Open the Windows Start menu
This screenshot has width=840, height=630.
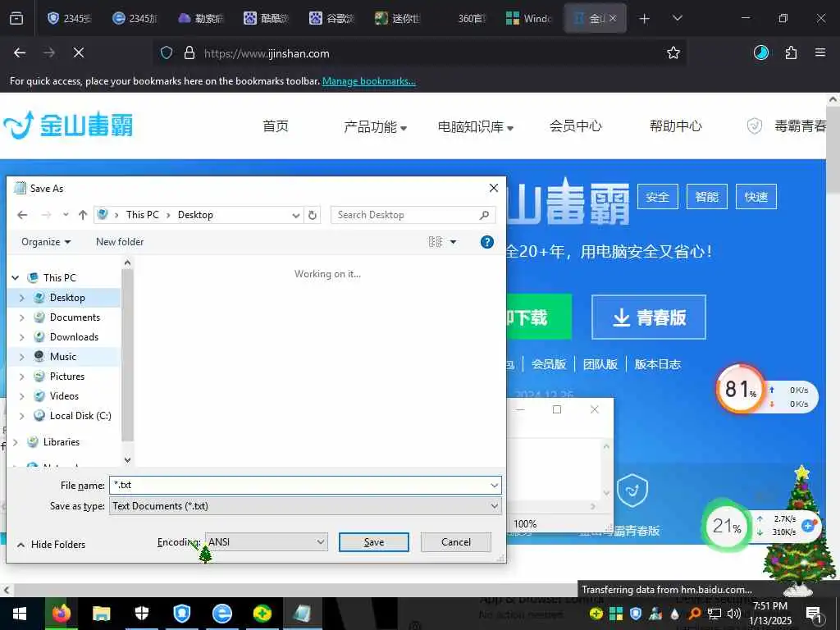(x=20, y=614)
